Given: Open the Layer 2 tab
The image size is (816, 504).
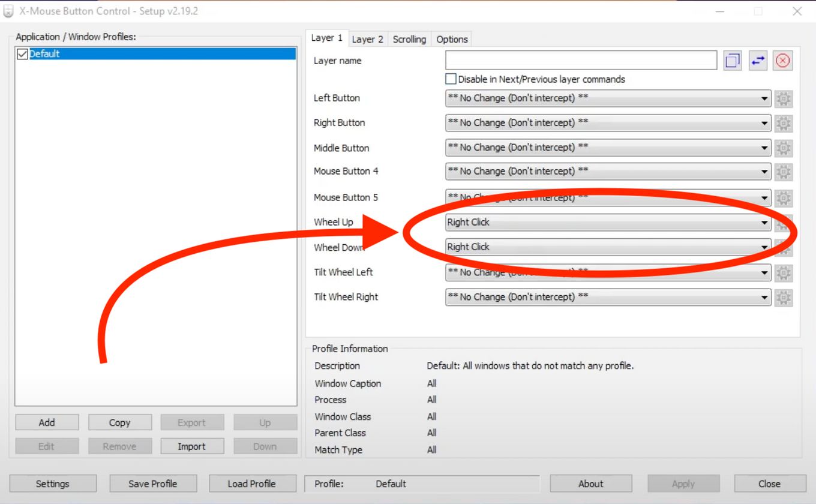Looking at the screenshot, I should point(368,38).
